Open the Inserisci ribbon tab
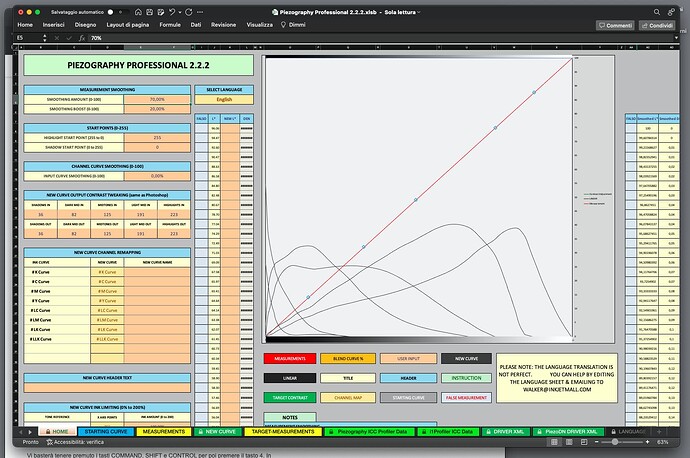Screen dimensions: 690x458 54,25
